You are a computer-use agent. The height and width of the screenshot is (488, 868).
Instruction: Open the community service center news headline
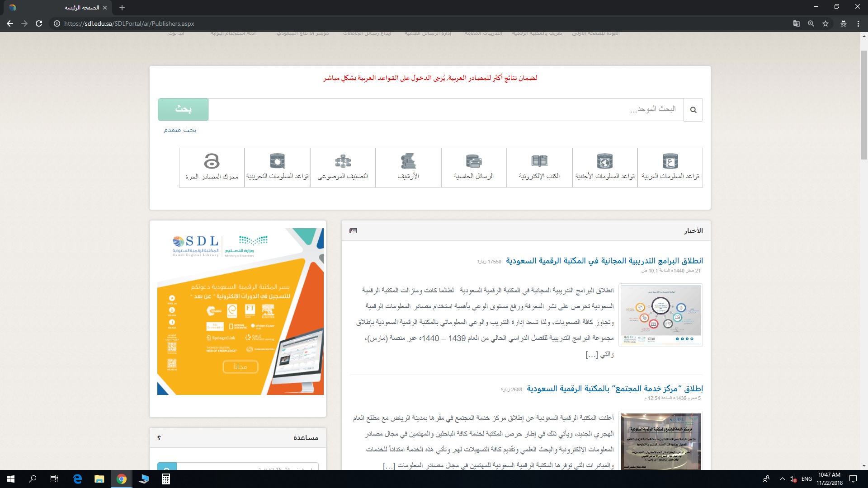[x=614, y=389]
